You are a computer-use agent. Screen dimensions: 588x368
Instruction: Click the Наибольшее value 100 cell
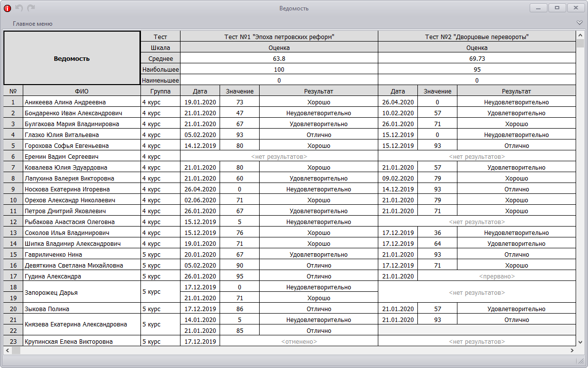pyautogui.click(x=279, y=69)
